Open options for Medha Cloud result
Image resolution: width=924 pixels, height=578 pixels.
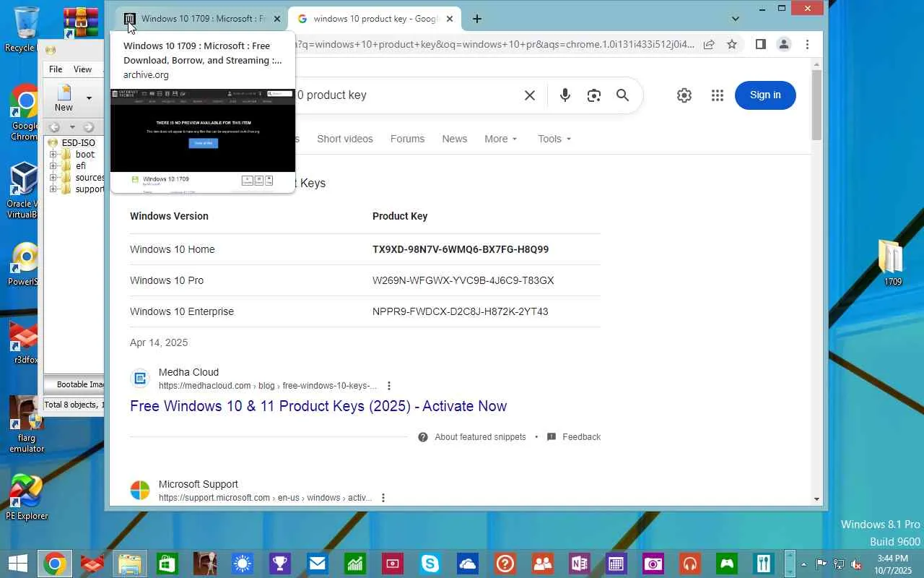[389, 386]
